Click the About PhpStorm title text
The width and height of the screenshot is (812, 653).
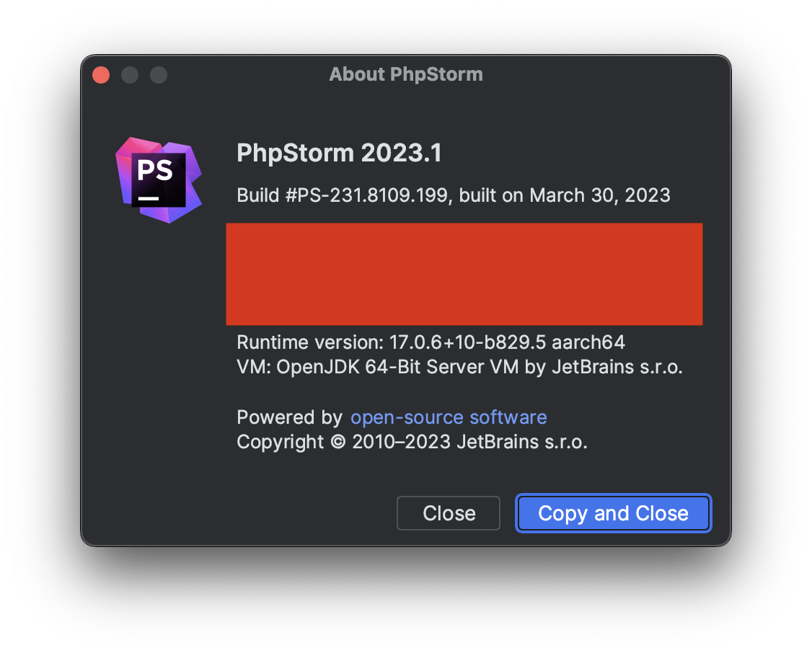406,74
